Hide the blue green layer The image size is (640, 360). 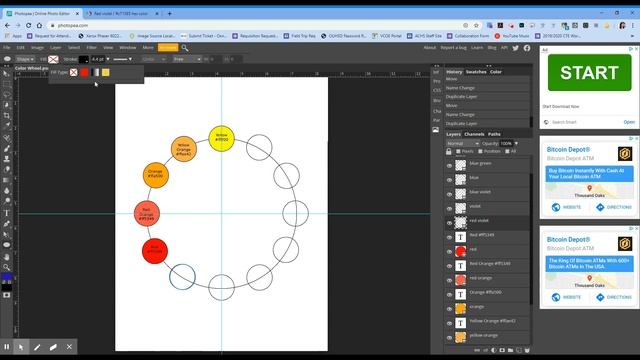449,166
